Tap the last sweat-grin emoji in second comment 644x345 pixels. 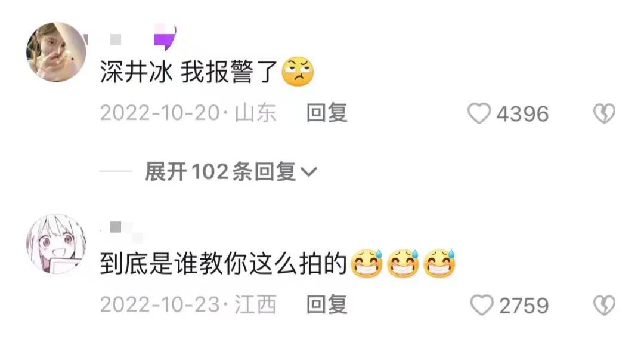tap(439, 264)
